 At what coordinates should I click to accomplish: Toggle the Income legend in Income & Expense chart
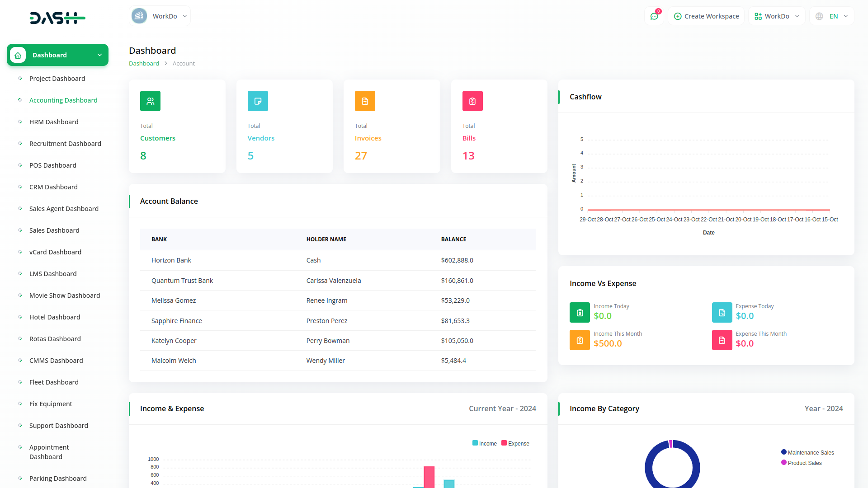[x=484, y=443]
